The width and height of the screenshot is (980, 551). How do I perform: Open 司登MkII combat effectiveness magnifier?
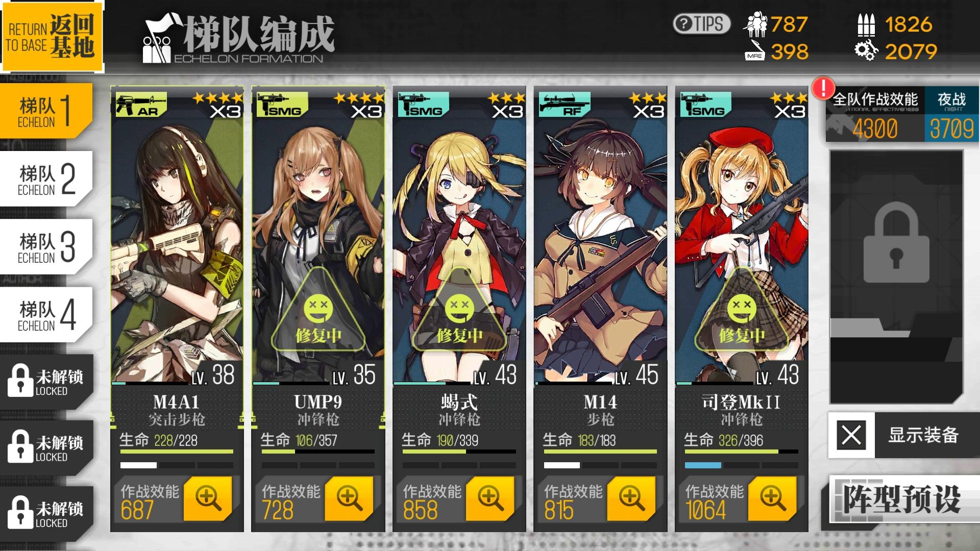click(x=772, y=498)
